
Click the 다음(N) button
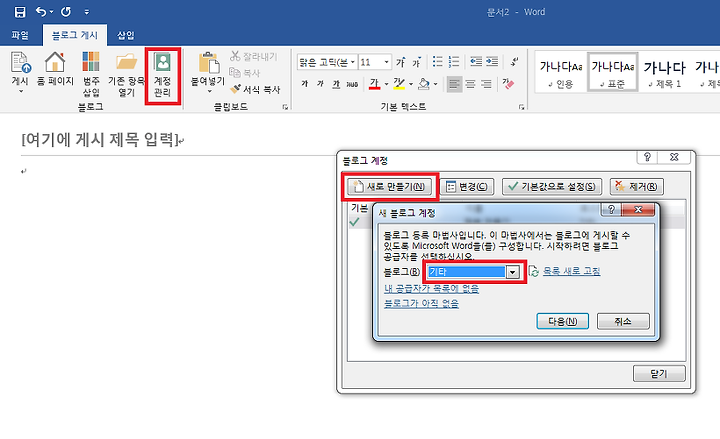562,321
